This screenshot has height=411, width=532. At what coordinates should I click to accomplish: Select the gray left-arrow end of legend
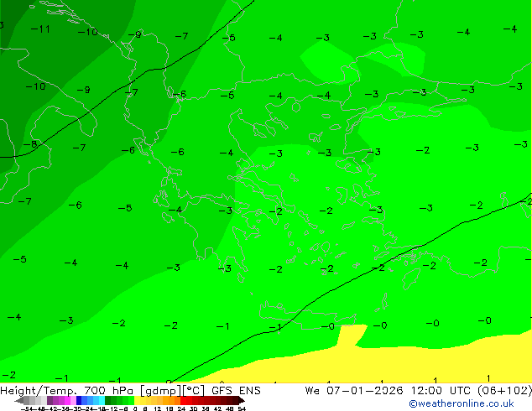pos(18,401)
